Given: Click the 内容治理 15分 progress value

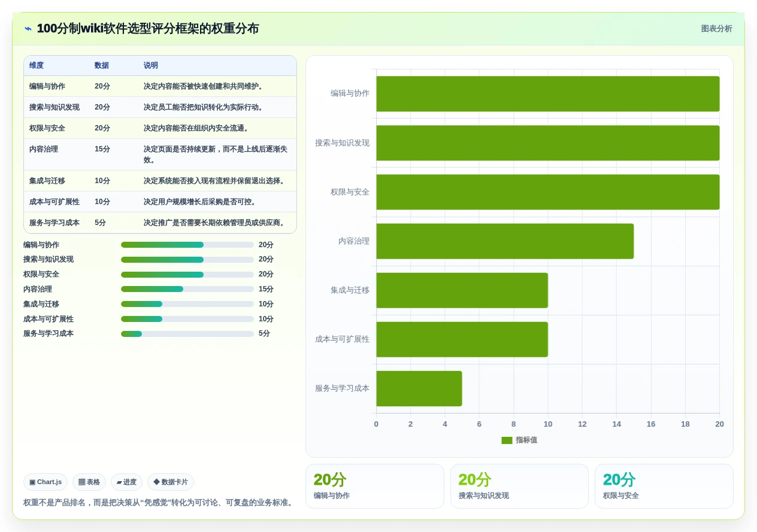Looking at the screenshot, I should click(266, 289).
